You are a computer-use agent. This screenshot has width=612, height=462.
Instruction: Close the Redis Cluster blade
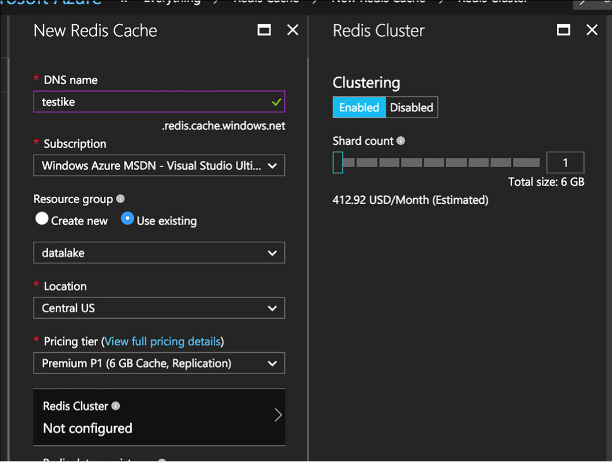pos(592,30)
